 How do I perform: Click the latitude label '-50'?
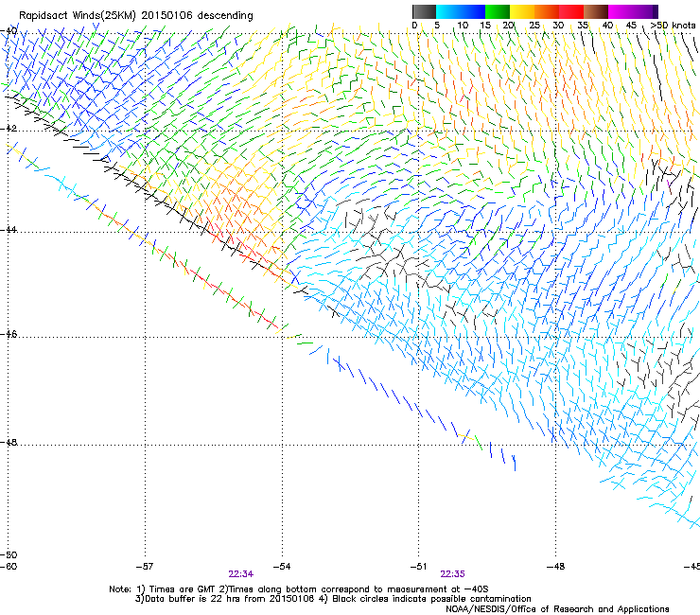click(x=9, y=555)
